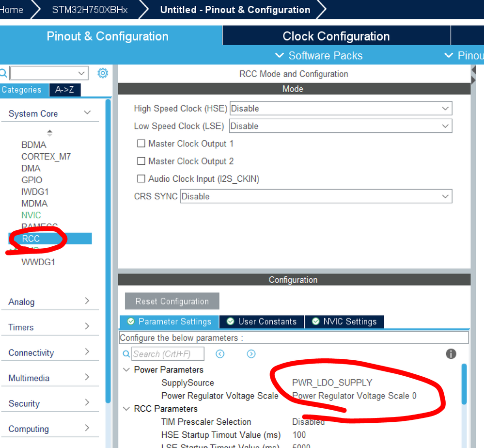This screenshot has height=448, width=484.
Task: Click the Reset Configuration button
Action: [172, 301]
